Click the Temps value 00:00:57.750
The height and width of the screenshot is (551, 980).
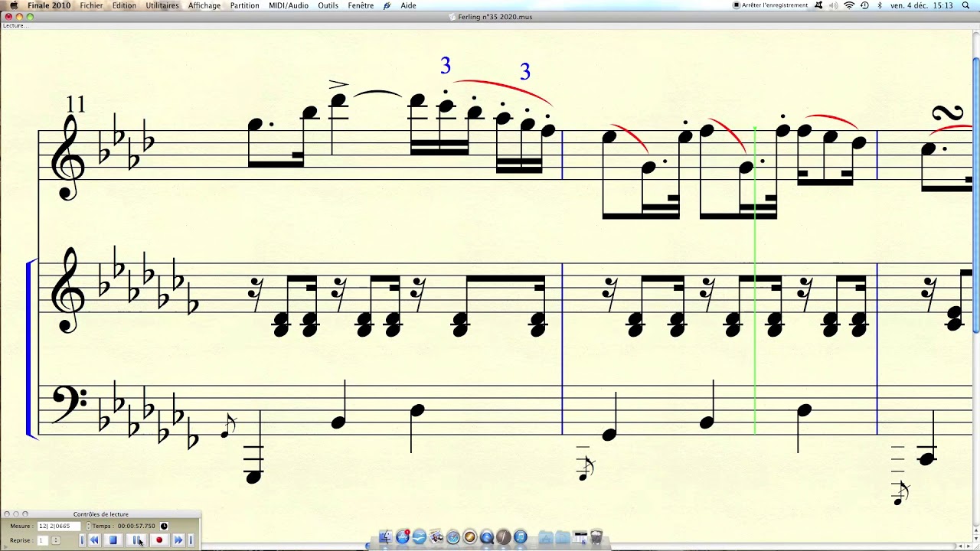tap(136, 526)
